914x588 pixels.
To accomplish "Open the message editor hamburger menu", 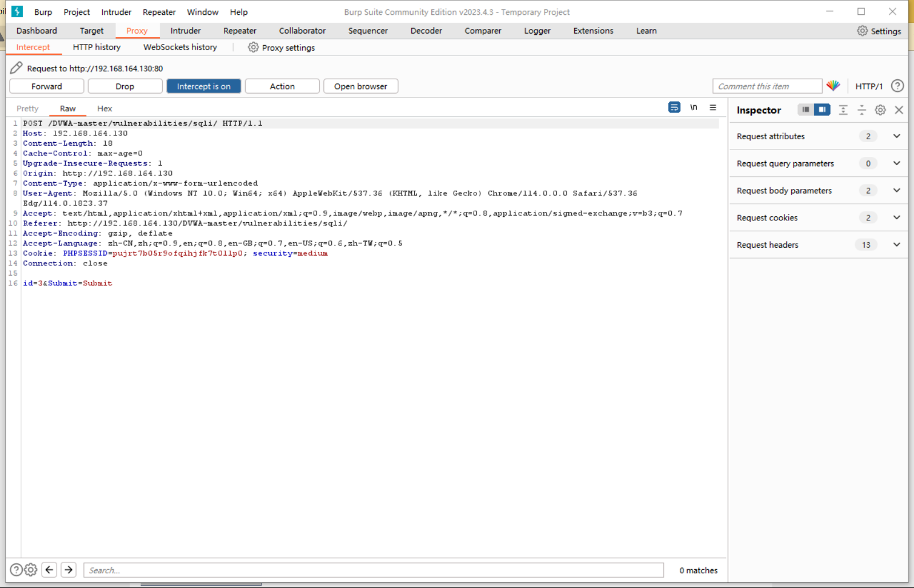I will 713,107.
